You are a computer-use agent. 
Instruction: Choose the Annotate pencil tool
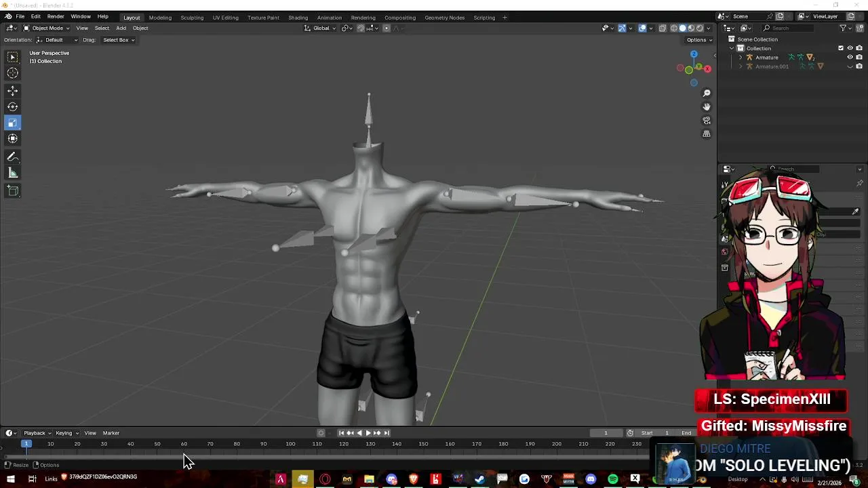pyautogui.click(x=13, y=157)
